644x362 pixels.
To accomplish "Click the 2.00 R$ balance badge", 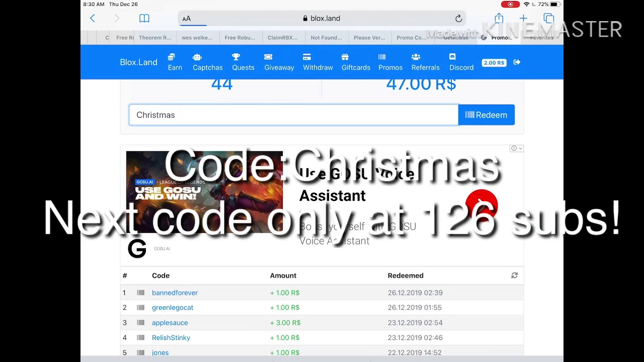I will click(x=494, y=63).
